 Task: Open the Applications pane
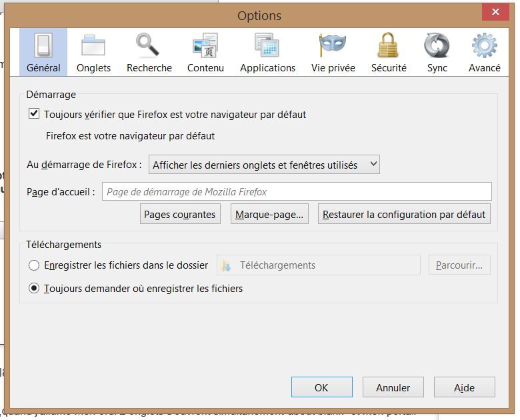pos(267,53)
